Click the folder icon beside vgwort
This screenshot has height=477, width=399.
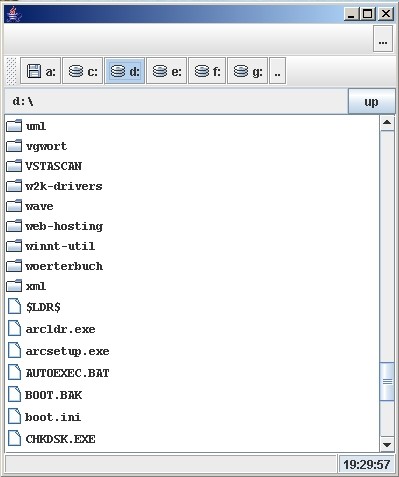pyautogui.click(x=14, y=146)
